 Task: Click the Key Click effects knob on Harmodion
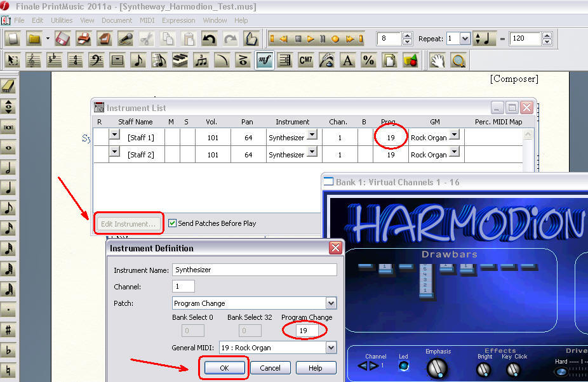pos(513,370)
